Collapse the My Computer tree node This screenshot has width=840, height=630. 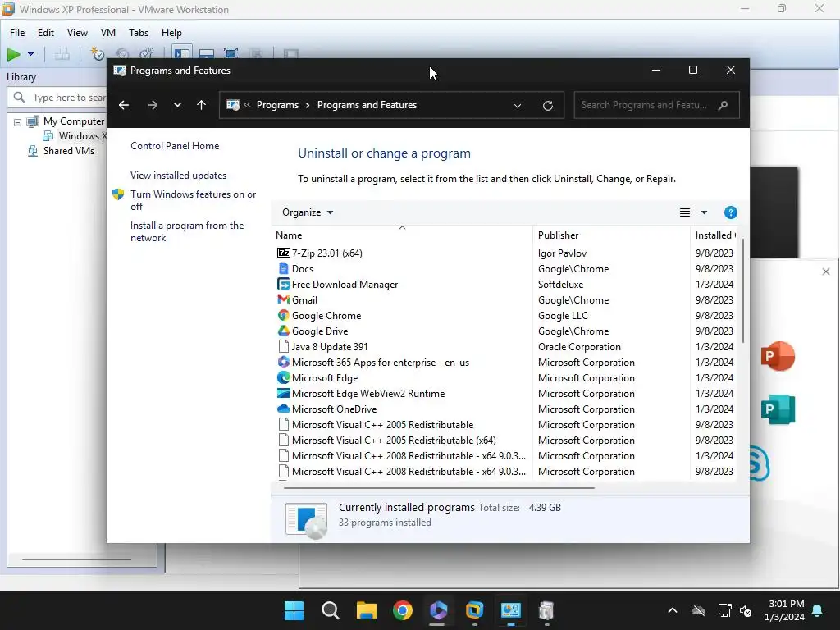click(18, 122)
